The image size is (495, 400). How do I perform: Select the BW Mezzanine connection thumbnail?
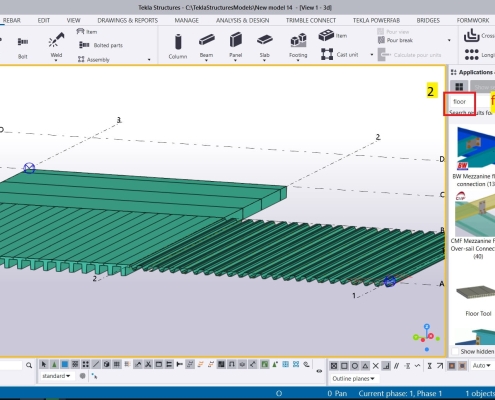pyautogui.click(x=475, y=148)
